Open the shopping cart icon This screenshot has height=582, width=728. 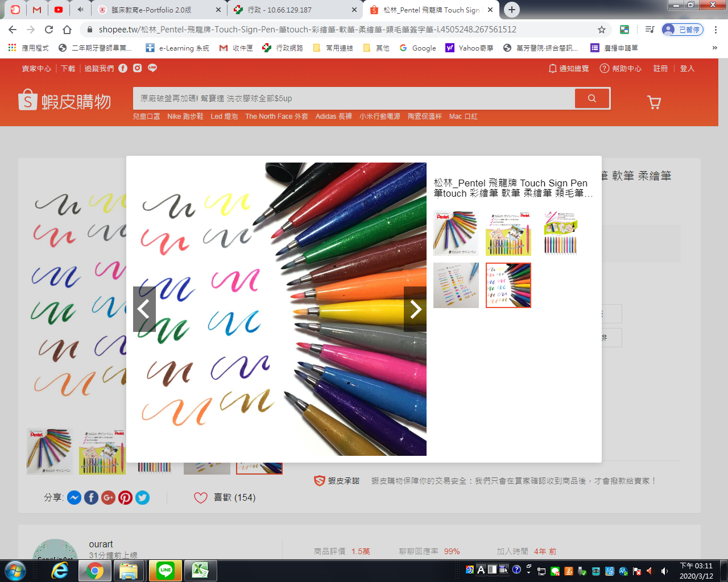tap(654, 102)
